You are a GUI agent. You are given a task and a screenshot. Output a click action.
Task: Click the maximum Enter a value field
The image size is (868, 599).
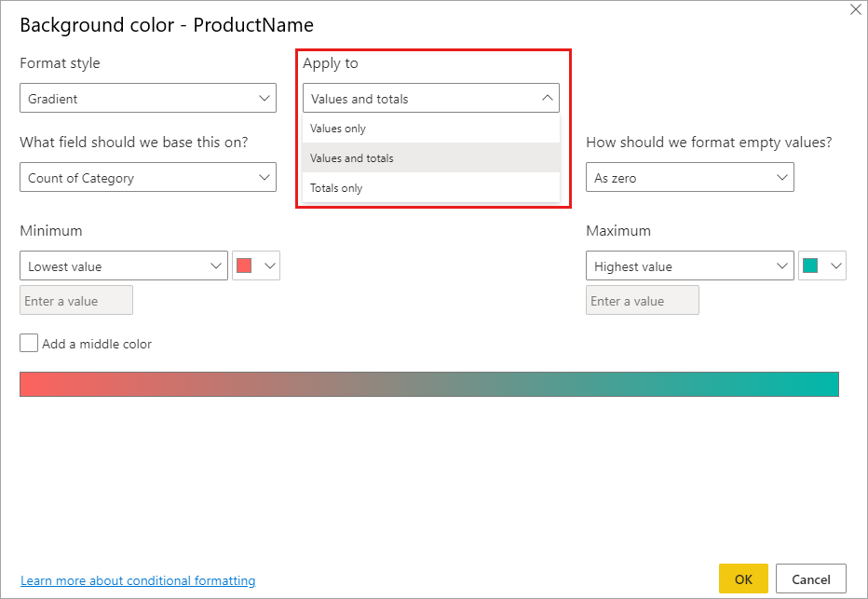[642, 300]
